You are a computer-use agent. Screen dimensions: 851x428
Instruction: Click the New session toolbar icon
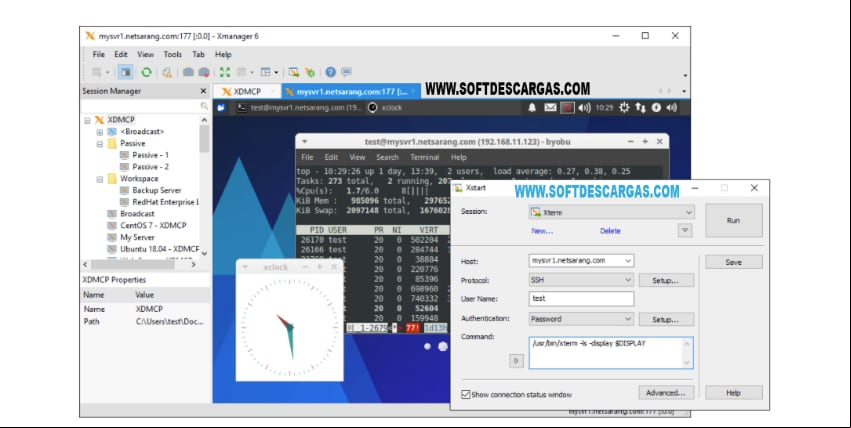pyautogui.click(x=97, y=72)
